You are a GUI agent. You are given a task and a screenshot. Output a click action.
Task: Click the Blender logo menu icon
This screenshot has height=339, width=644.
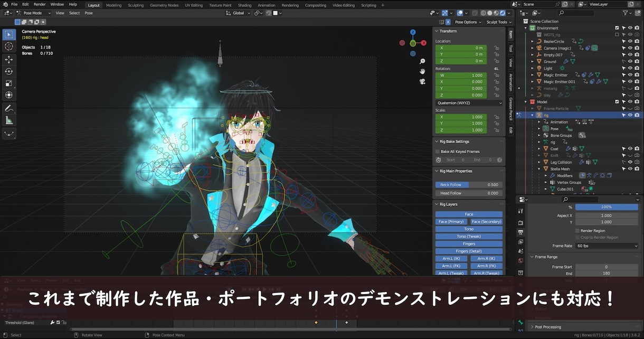coord(5,4)
